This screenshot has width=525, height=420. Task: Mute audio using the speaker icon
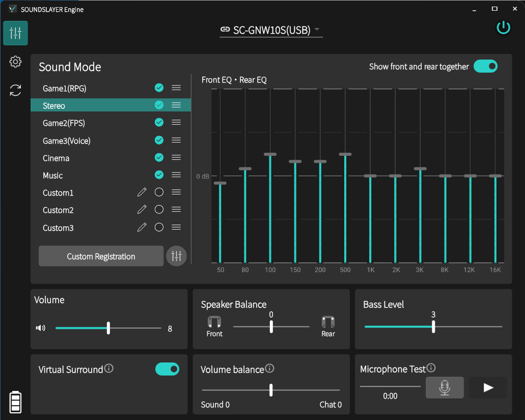[40, 328]
